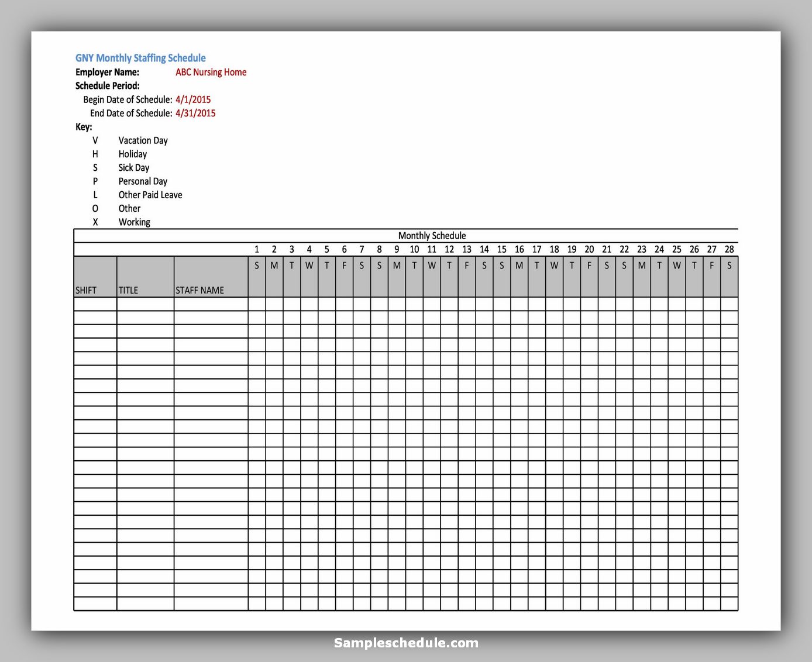Select the weekday cell W under day 11
The width and height of the screenshot is (812, 662).
pos(432,277)
